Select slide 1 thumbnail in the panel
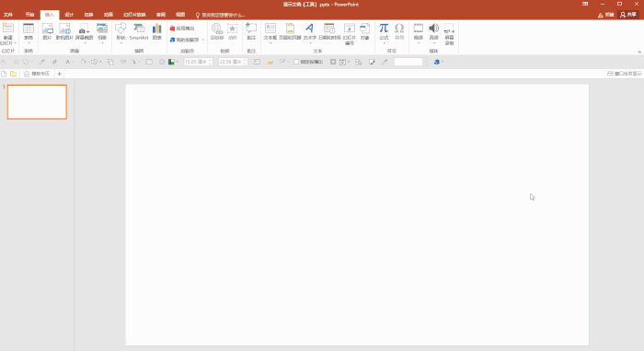Image resolution: width=644 pixels, height=351 pixels. tap(37, 102)
